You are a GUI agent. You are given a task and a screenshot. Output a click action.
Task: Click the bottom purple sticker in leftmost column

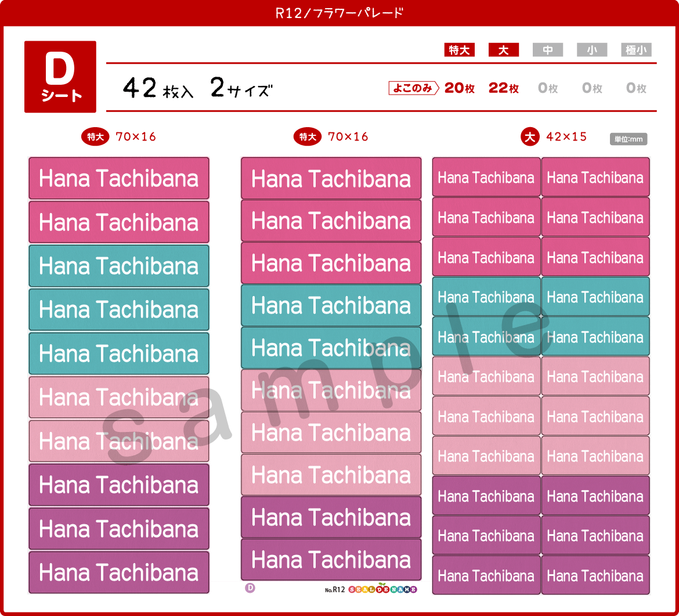tap(119, 572)
